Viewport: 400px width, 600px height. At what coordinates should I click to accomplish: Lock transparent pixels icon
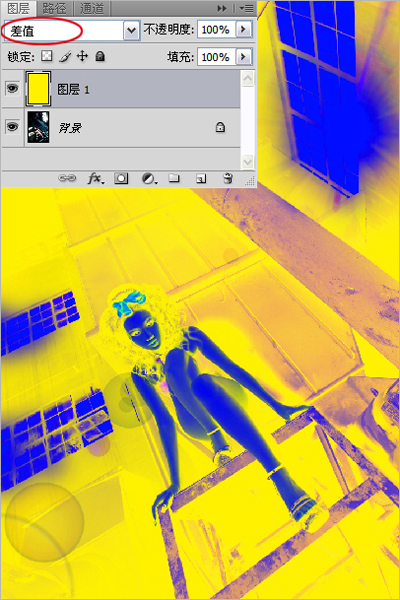coord(47,56)
